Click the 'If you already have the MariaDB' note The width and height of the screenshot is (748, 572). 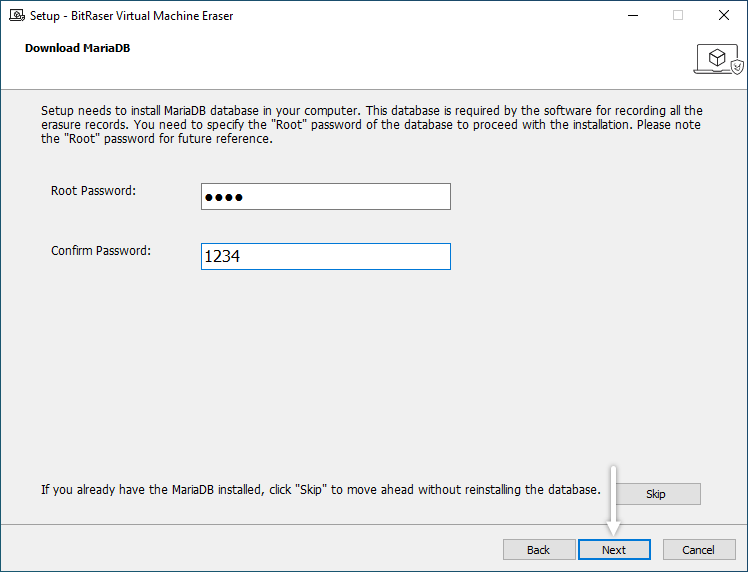point(321,490)
